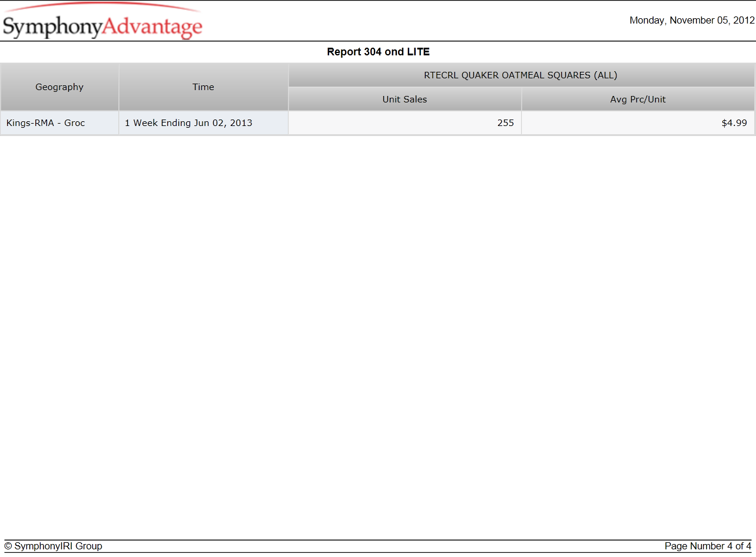Select the Kings-RMA - Groc geography cell
Image resolution: width=756 pixels, height=557 pixels.
coord(59,123)
